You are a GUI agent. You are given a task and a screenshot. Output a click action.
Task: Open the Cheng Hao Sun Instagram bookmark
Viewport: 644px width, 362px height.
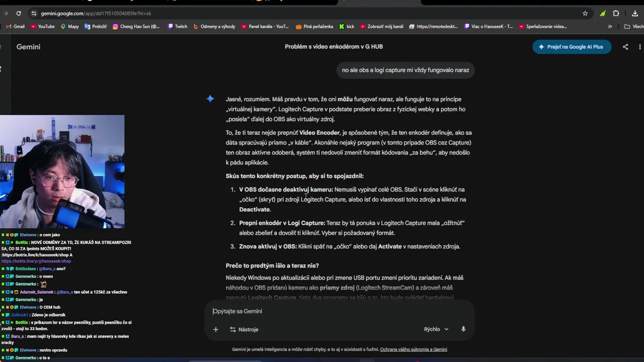tap(136, 27)
